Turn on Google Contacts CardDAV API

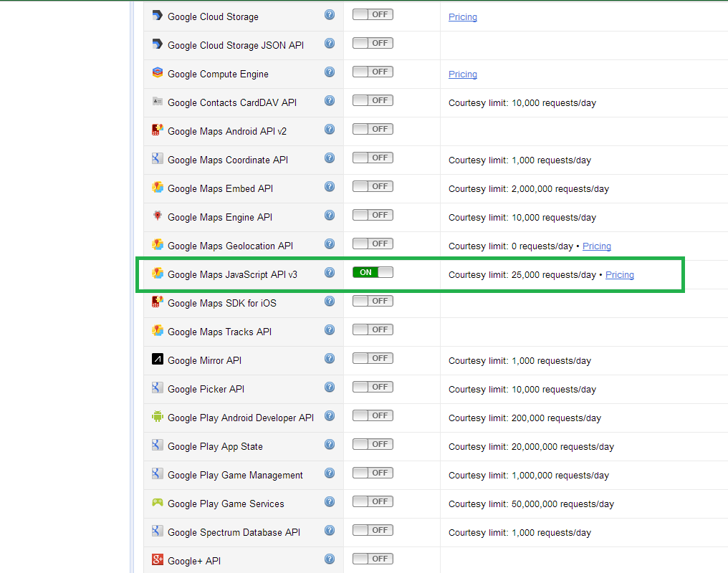(x=373, y=101)
